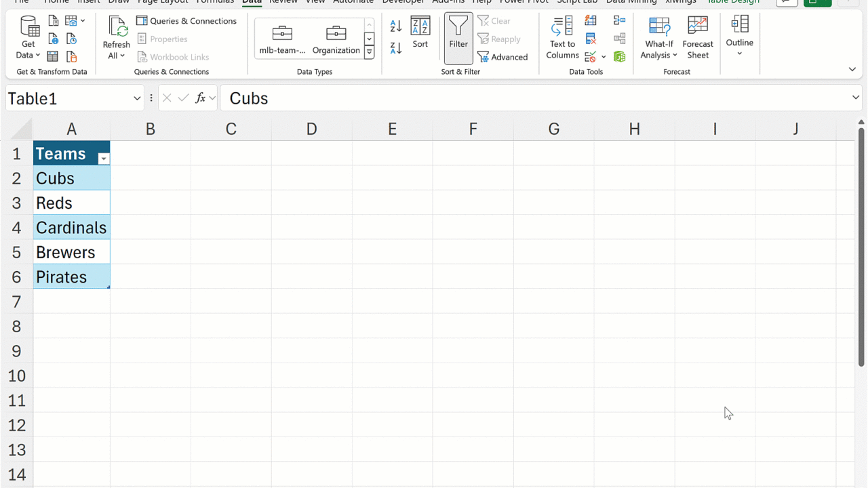Click the Select All corner triangle
The image size is (868, 488).
(x=22, y=130)
